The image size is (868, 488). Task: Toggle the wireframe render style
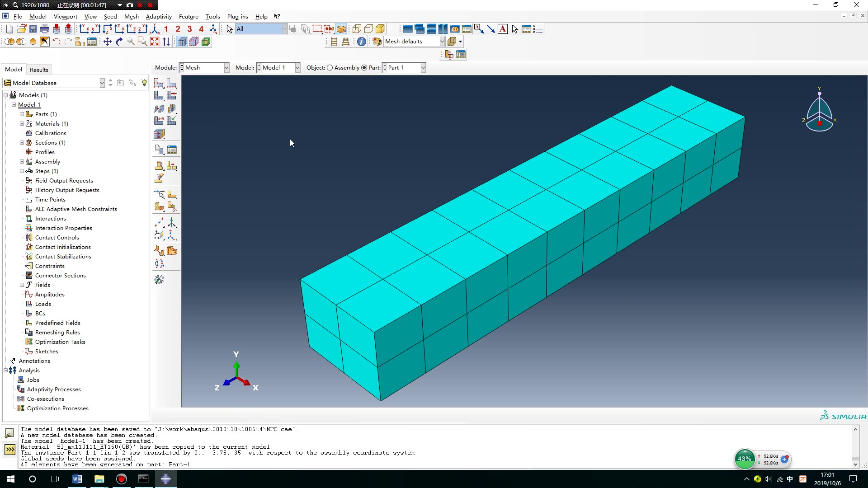(x=357, y=29)
